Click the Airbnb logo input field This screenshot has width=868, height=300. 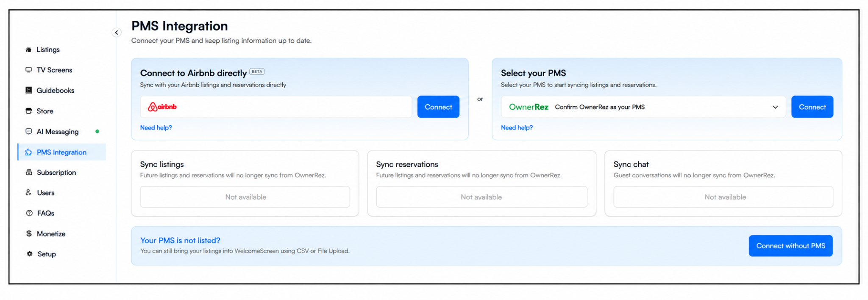click(276, 107)
